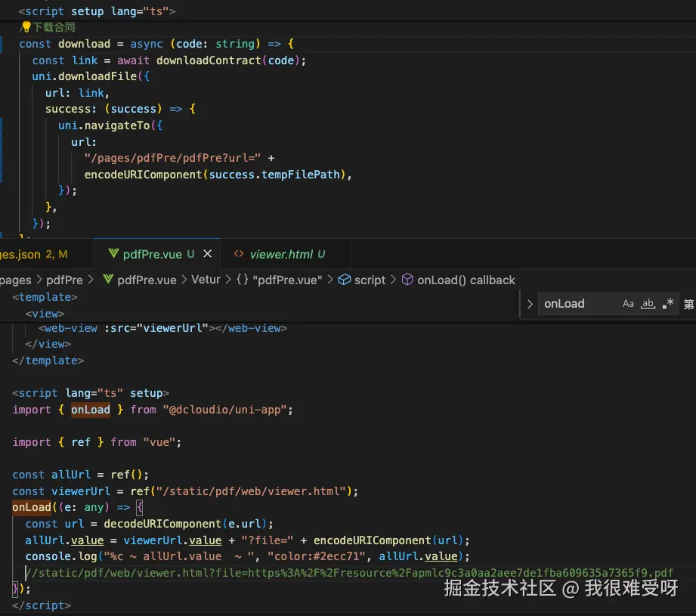The height and width of the screenshot is (616, 696).
Task: Toggle Match Case in find widget
Action: (x=628, y=304)
